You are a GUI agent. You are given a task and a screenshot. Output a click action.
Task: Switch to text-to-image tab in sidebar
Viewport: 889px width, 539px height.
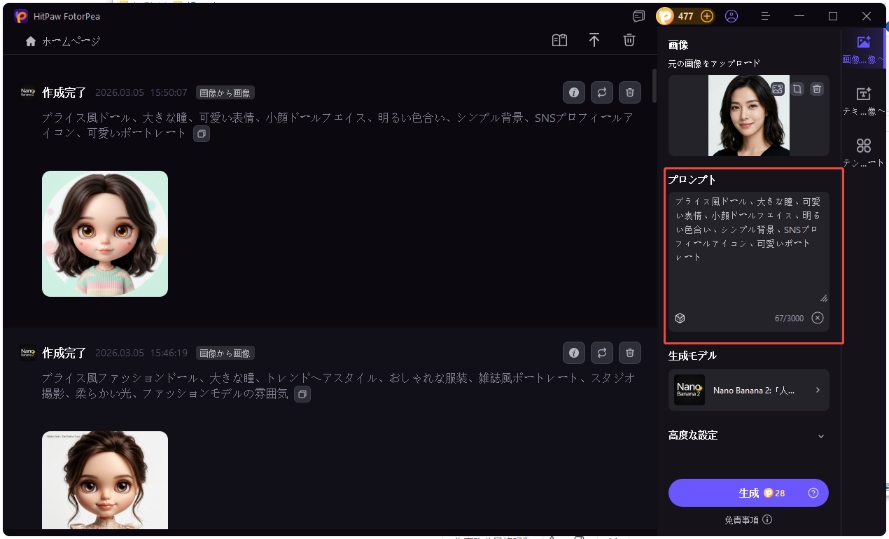point(863,101)
